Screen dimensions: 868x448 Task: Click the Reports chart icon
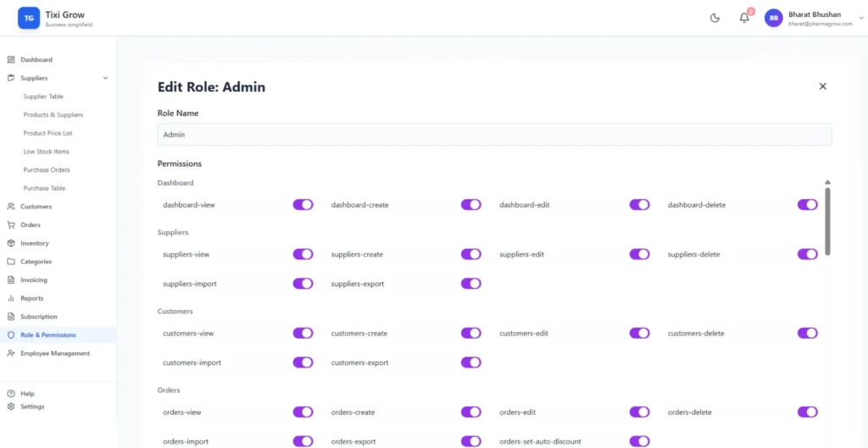pos(11,299)
